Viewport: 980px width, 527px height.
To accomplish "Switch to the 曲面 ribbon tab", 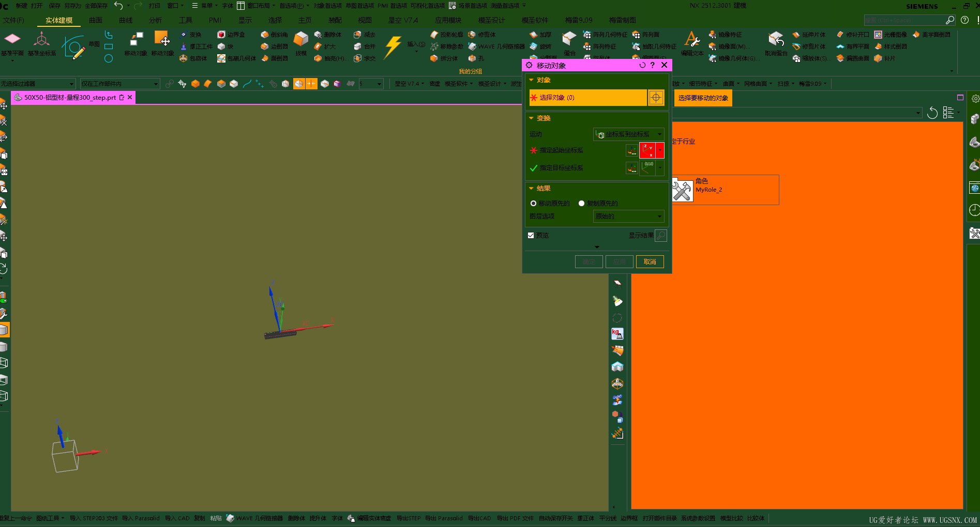I will (96, 20).
